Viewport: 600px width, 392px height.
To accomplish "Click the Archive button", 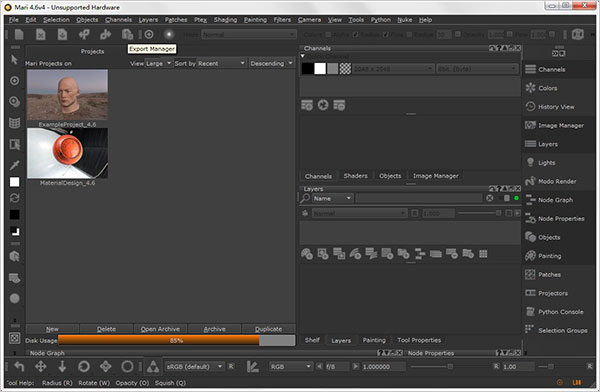I will coord(214,329).
